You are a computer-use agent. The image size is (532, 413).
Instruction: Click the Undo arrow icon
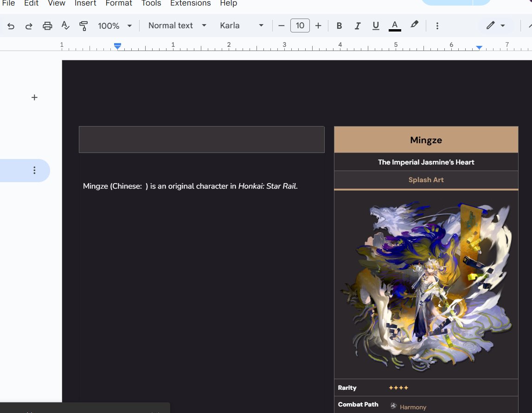(11, 26)
